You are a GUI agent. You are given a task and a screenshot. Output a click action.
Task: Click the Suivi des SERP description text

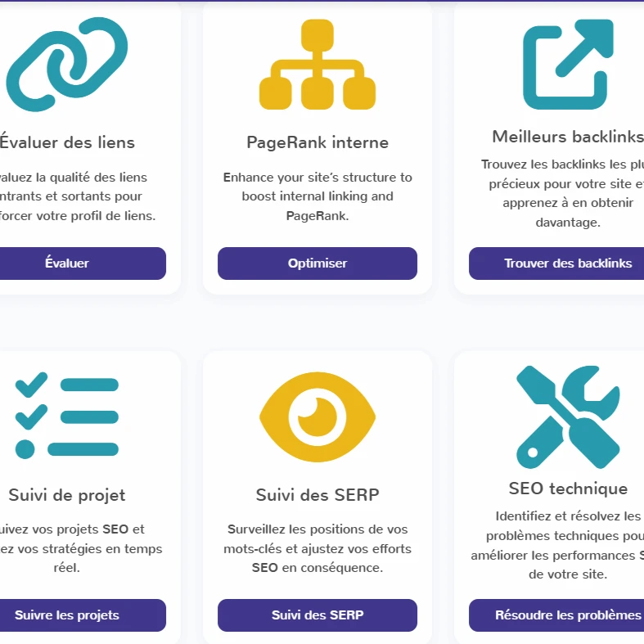tap(317, 548)
